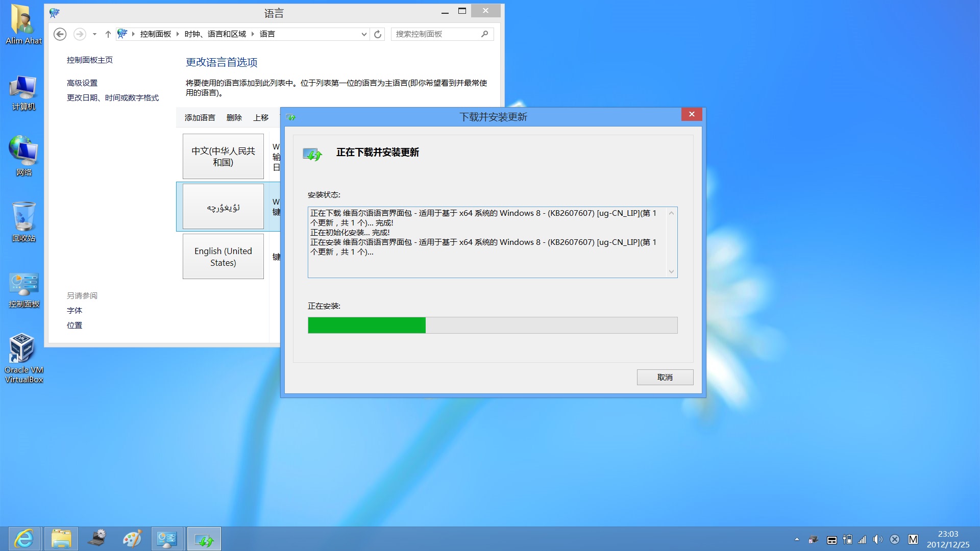Open the recent locations dropdown arrow
This screenshot has width=980, height=551.
[x=94, y=34]
